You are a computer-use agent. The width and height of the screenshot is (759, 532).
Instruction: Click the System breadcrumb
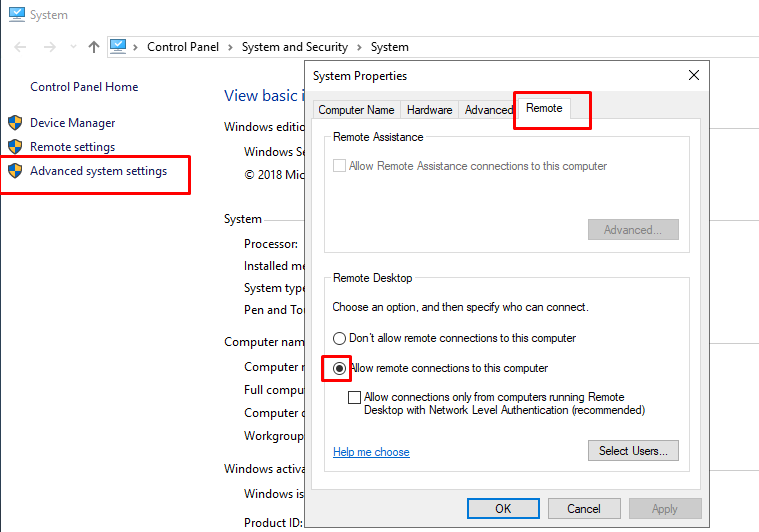[390, 47]
